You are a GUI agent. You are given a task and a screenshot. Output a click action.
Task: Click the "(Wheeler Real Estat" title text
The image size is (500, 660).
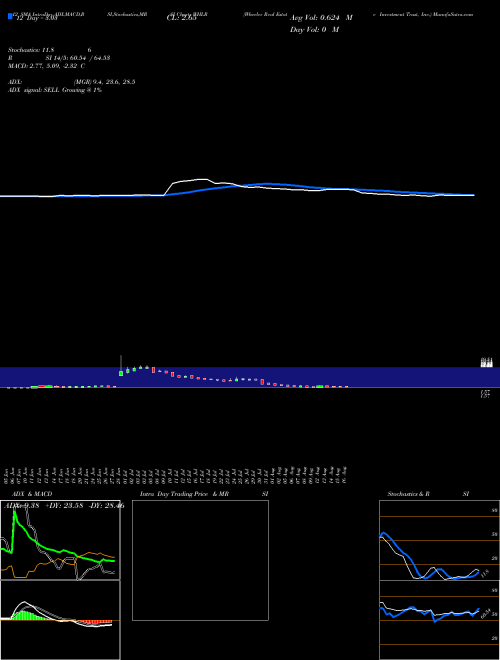pos(265,14)
